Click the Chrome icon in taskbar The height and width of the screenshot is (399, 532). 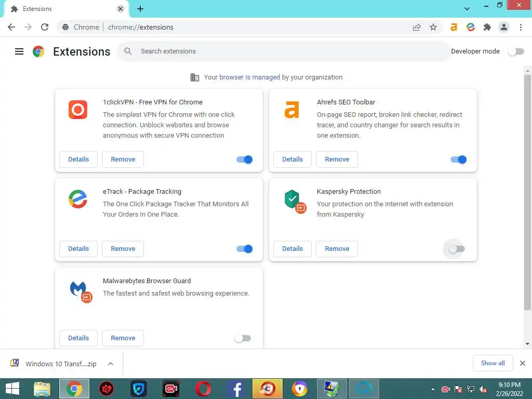(74, 389)
